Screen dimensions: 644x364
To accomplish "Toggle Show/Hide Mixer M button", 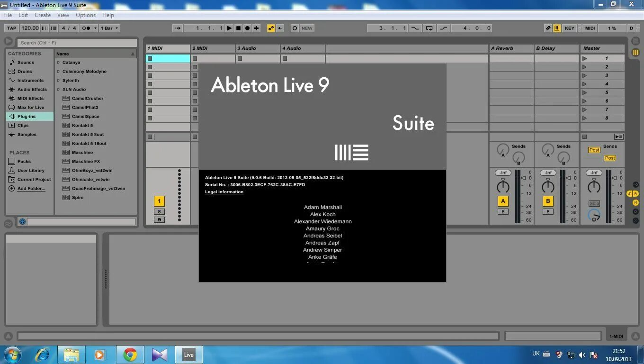I will tap(635, 202).
